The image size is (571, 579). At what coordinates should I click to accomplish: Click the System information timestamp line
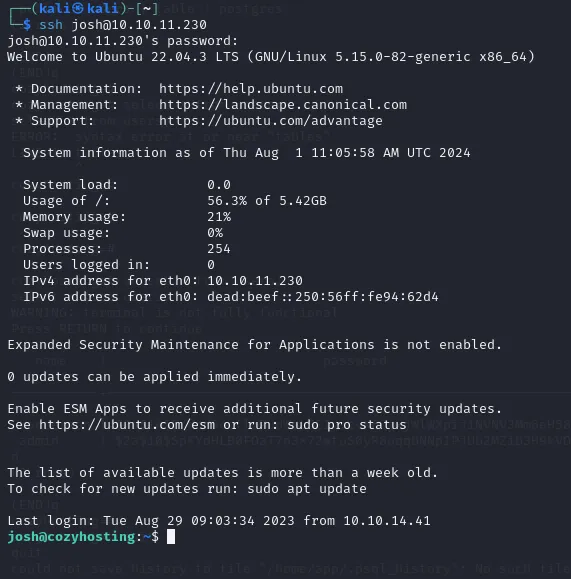[247, 153]
